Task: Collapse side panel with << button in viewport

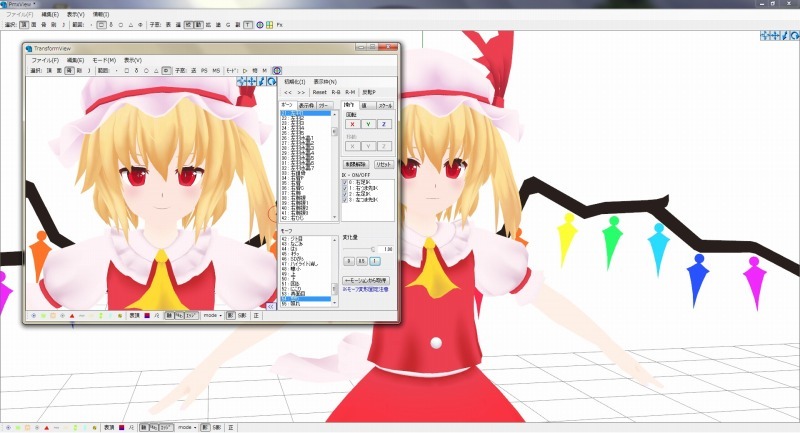Action: pos(271,306)
